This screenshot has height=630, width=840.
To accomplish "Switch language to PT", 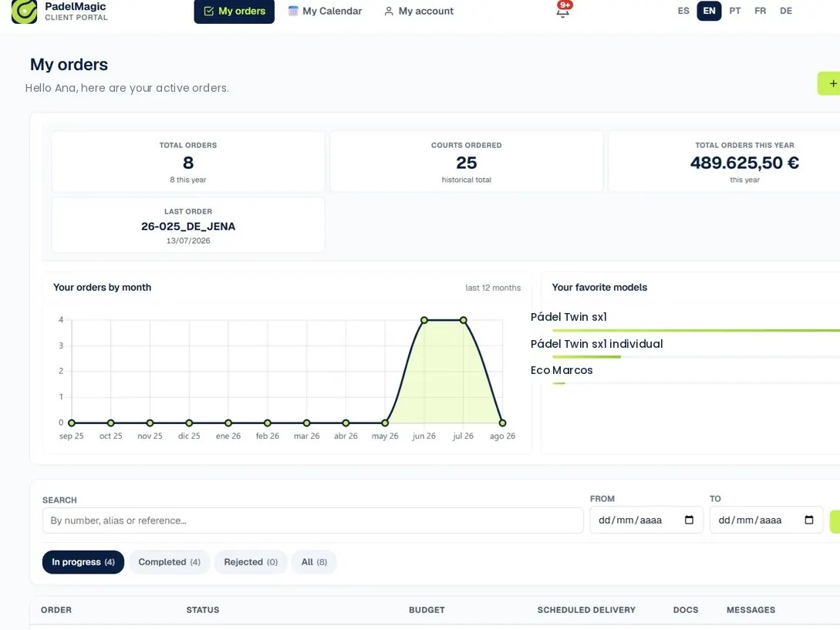I will 734,11.
